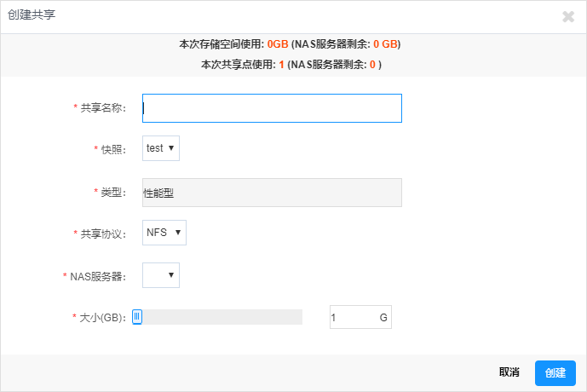The height and width of the screenshot is (392, 587).
Task: Click the 创建共享 dialog title
Action: 32,14
